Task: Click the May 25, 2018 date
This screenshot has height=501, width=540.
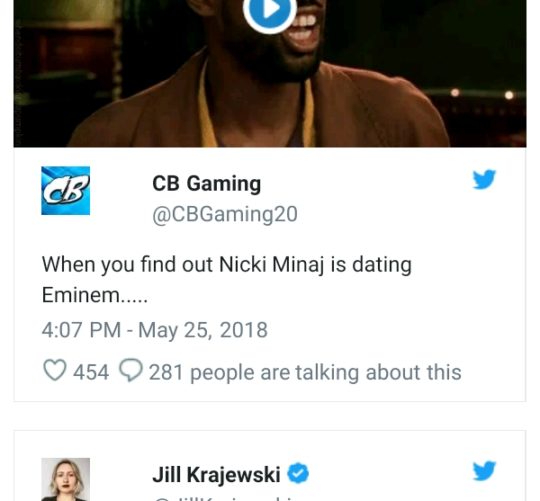Action: click(203, 330)
